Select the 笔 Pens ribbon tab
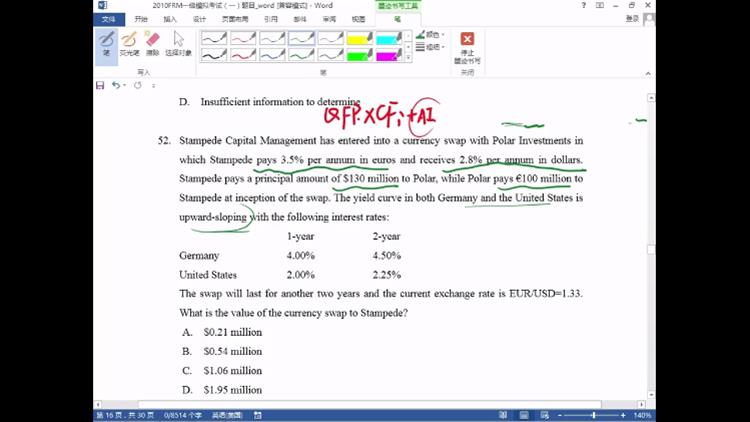Screen dimensions: 750x422 click(397, 19)
